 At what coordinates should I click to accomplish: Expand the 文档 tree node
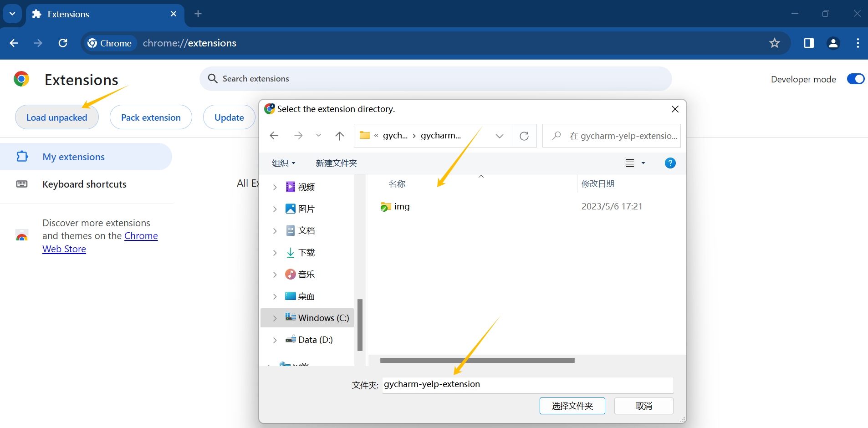pyautogui.click(x=275, y=231)
